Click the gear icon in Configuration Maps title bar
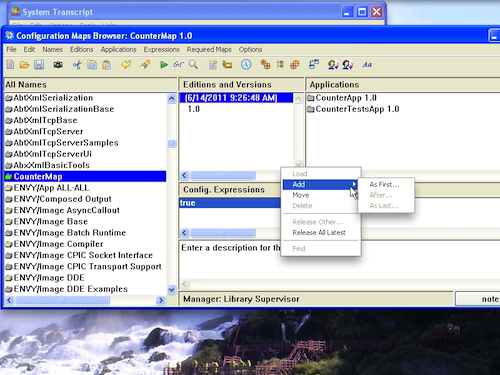500x375 pixels. click(x=9, y=35)
